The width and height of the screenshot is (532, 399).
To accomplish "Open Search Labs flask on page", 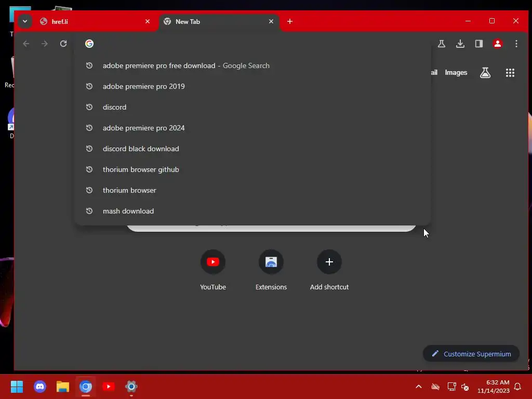I will point(485,73).
